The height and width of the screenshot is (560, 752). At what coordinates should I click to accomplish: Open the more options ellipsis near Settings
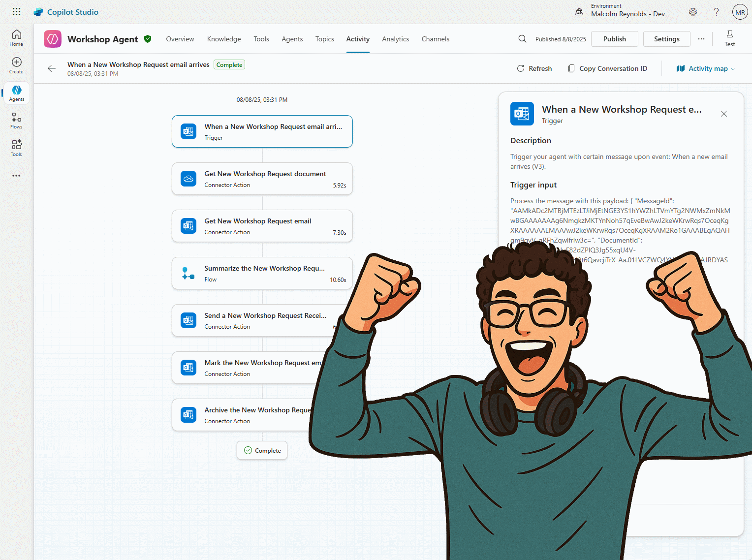701,39
